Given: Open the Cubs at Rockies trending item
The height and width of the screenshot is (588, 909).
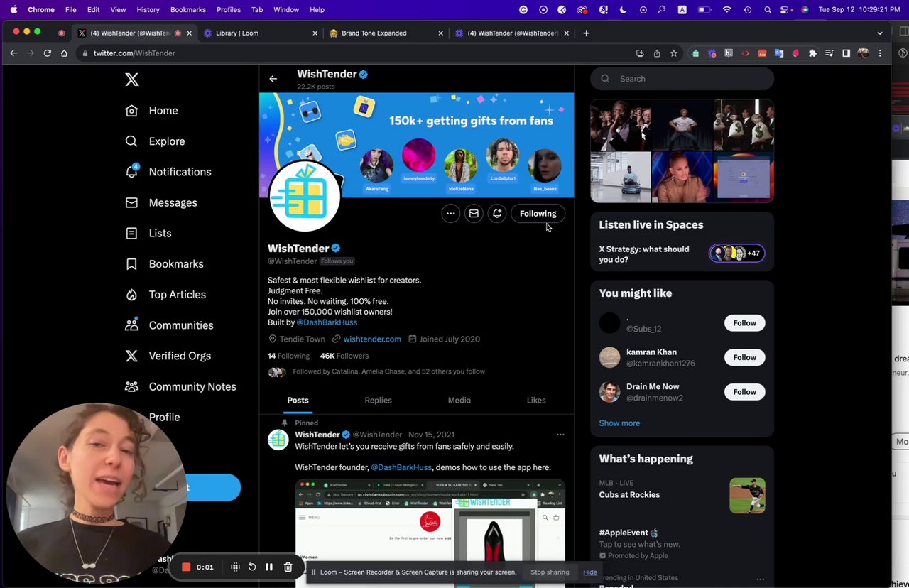Looking at the screenshot, I should (682, 494).
